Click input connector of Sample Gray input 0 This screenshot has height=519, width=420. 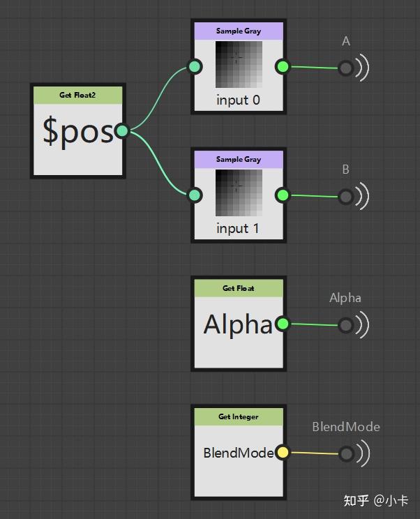coord(195,66)
